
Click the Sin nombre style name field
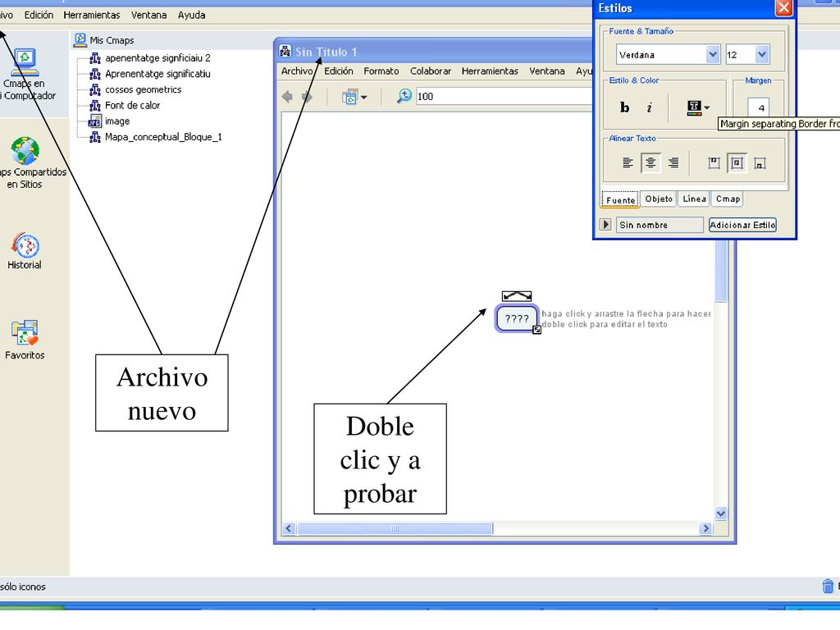coord(660,225)
